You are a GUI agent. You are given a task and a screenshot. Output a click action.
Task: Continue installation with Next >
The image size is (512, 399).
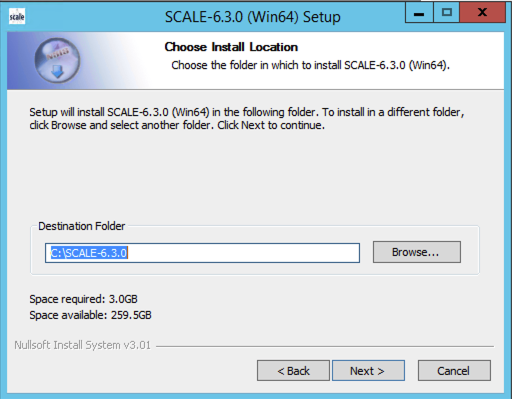point(368,370)
